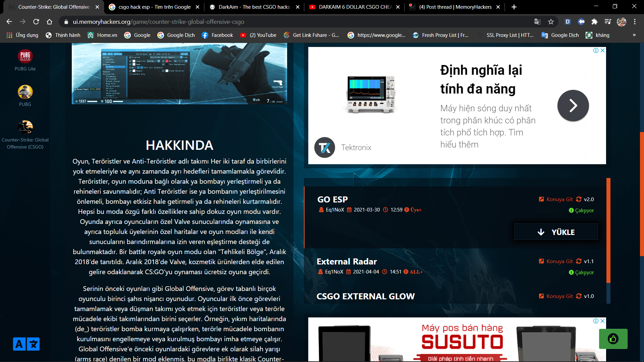Bookmark this page with the star icon
Image resolution: width=644 pixels, height=362 pixels.
point(551,21)
